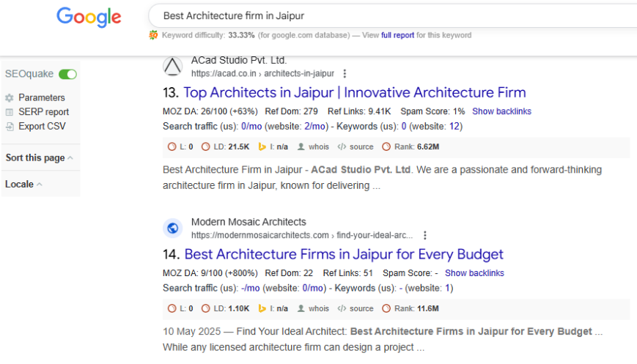Click the Export CSV file icon
Viewport: 637px width, 364px height.
pos(10,127)
